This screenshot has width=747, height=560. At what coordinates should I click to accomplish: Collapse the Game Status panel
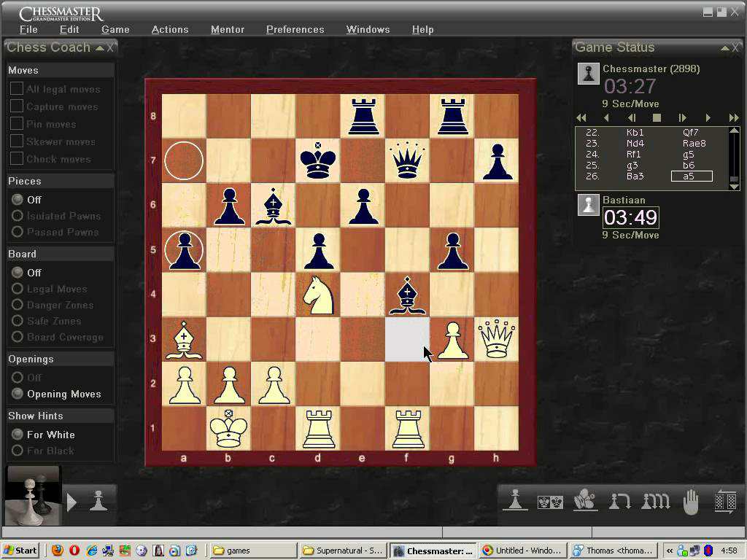(x=724, y=47)
